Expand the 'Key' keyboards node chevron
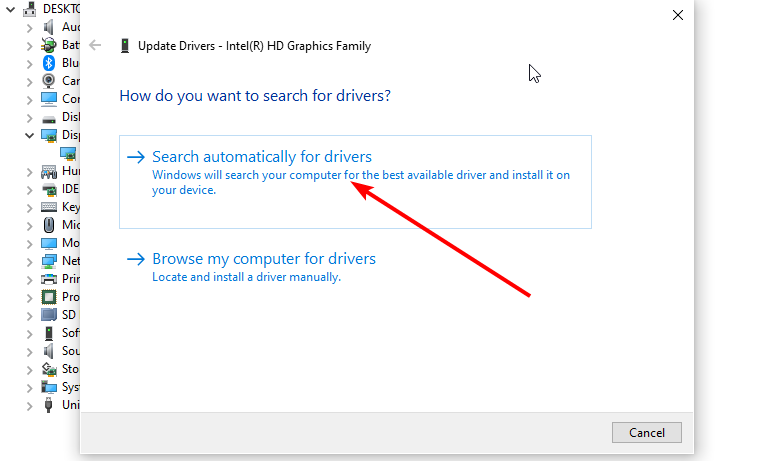The height and width of the screenshot is (461, 775). 29,208
